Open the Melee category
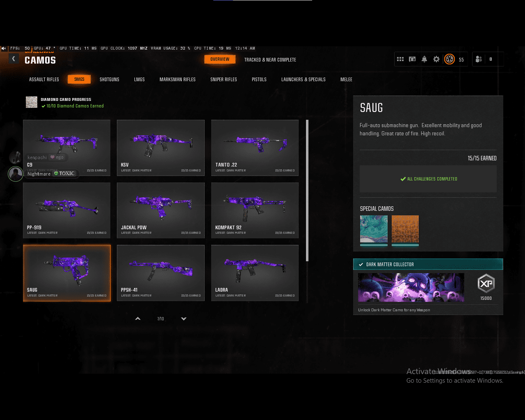Image resolution: width=525 pixels, height=420 pixels. (346, 80)
